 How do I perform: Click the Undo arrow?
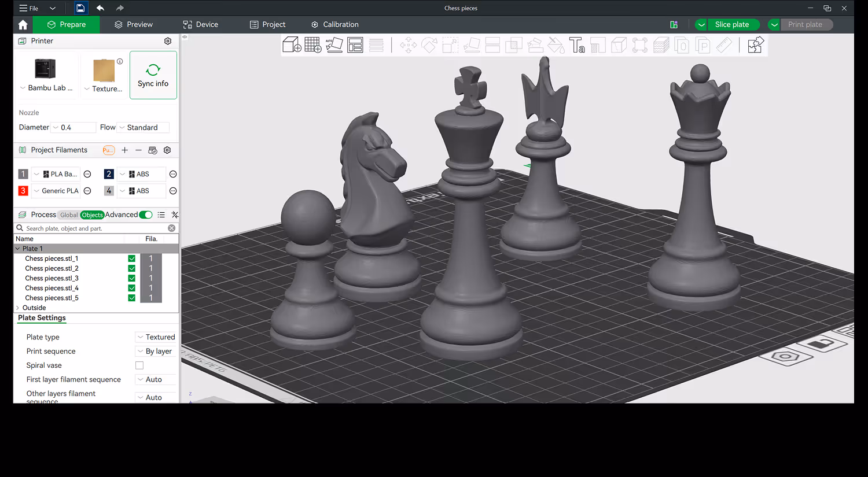point(101,8)
